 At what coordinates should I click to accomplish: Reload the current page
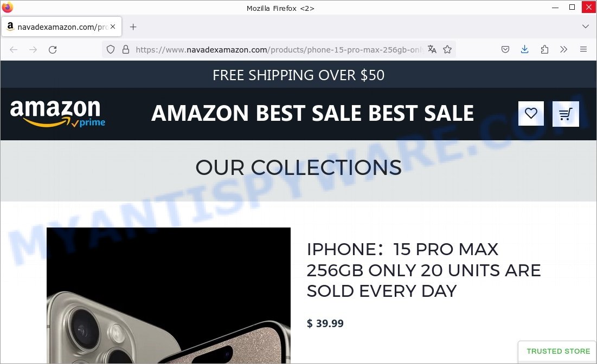(53, 49)
